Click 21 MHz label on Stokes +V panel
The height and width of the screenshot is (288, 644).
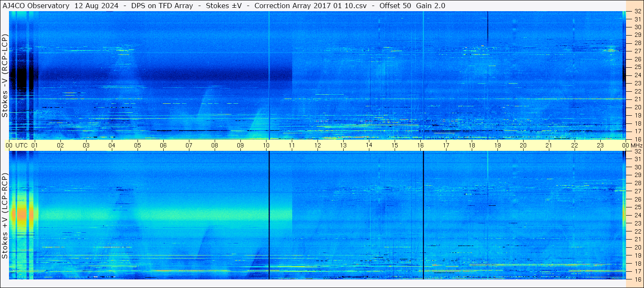[x=637, y=240]
